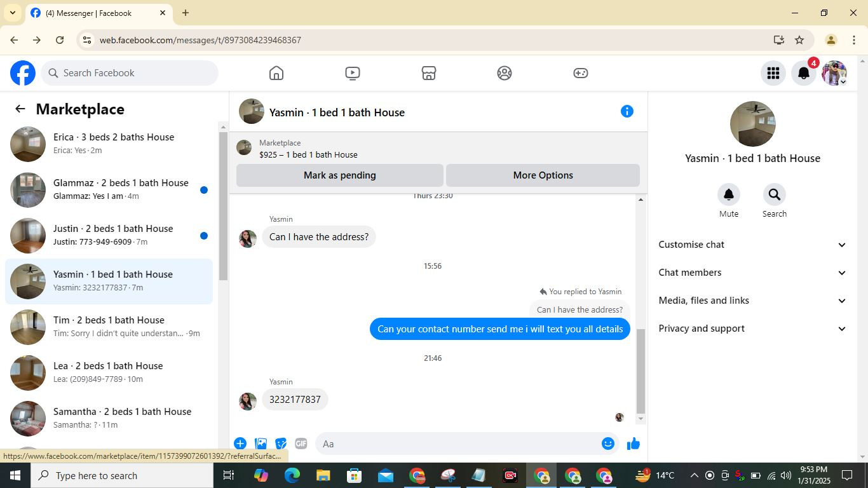Open Tim 2 beds 1 bath House chat
868x488 pixels.
click(109, 327)
